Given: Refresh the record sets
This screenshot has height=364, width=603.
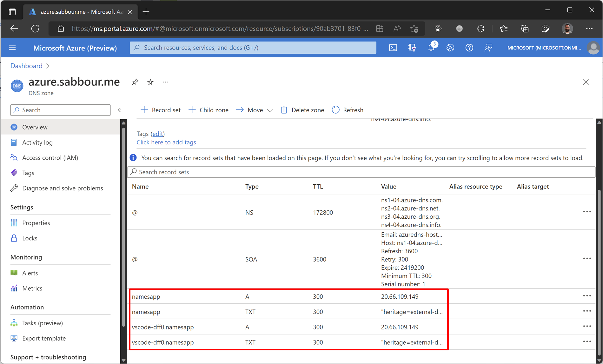Looking at the screenshot, I should [348, 110].
